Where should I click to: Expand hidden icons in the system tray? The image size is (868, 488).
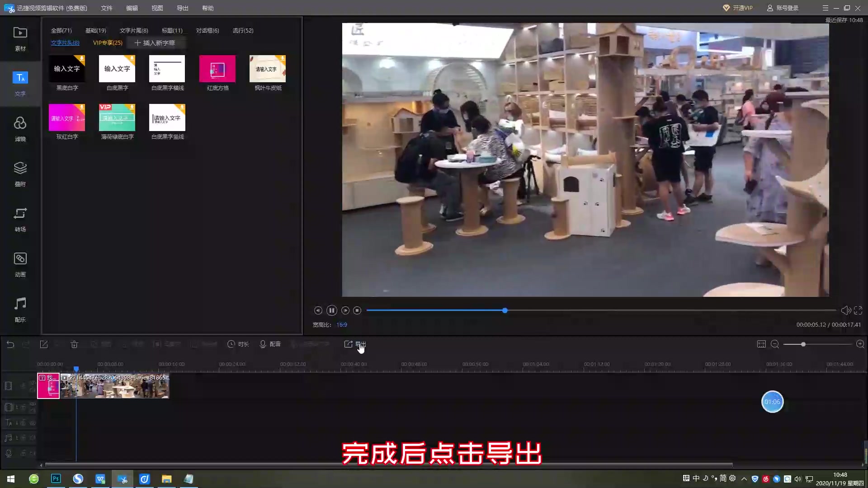tap(744, 479)
